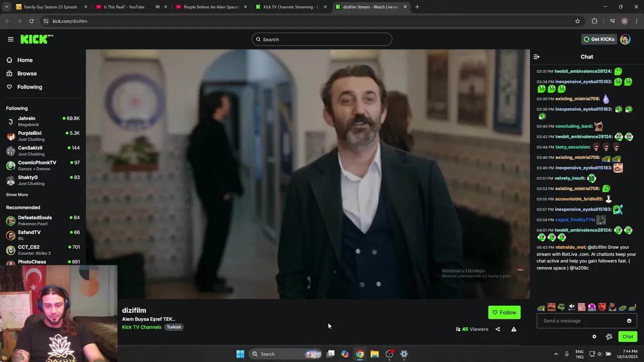The width and height of the screenshot is (644, 362).
Task: Open PurpleBixi followed channel
Action: coord(43,136)
